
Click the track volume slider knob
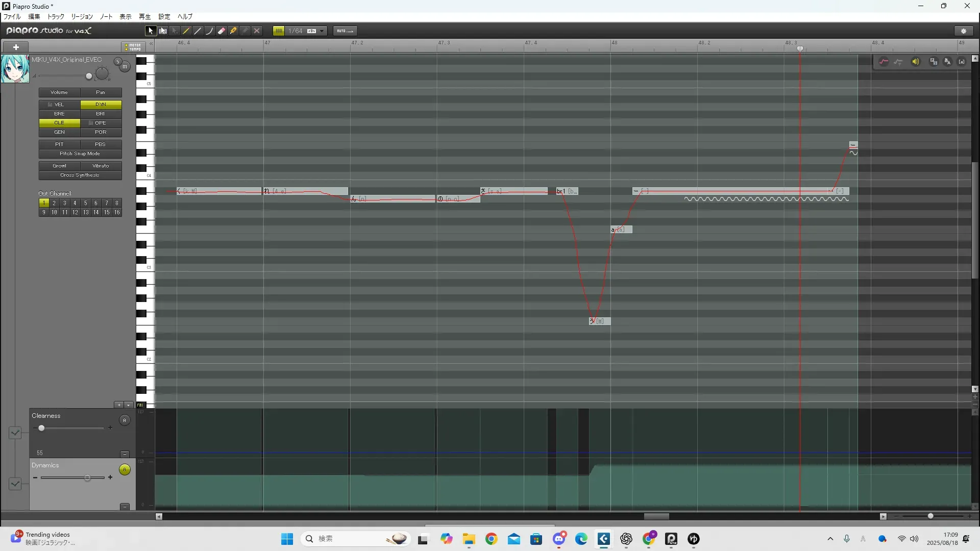[x=89, y=77]
